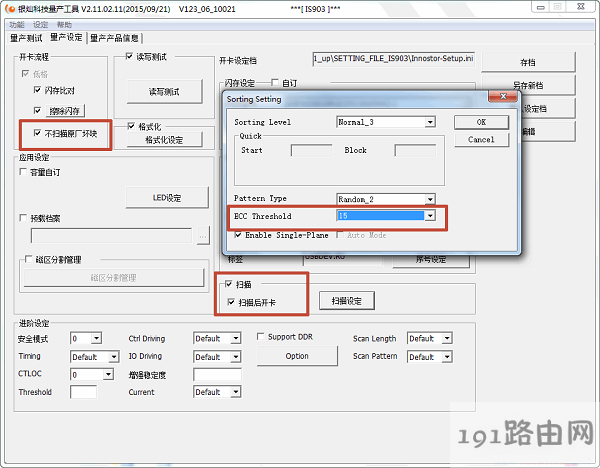
Task: Enable the 磁区分割管理 checkbox
Action: (x=28, y=259)
